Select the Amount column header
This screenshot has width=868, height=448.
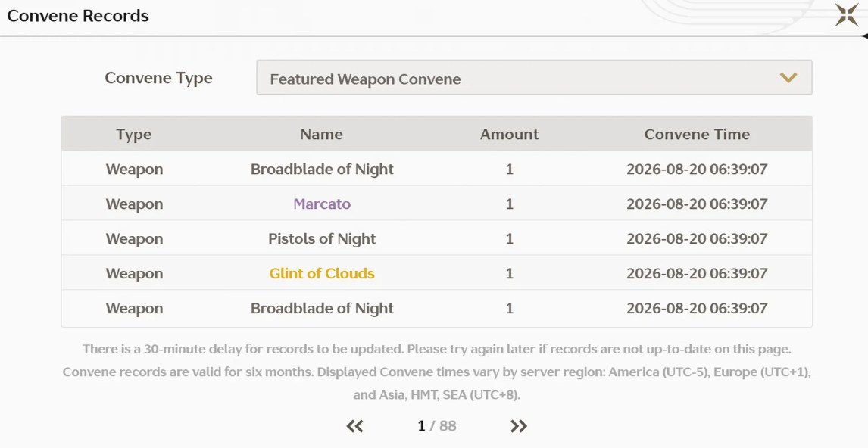coord(509,135)
